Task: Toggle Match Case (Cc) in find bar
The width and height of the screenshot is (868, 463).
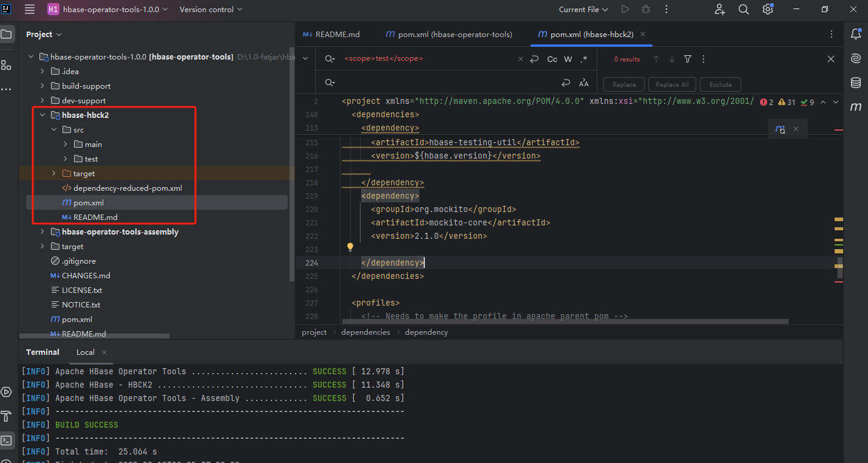Action: point(552,59)
